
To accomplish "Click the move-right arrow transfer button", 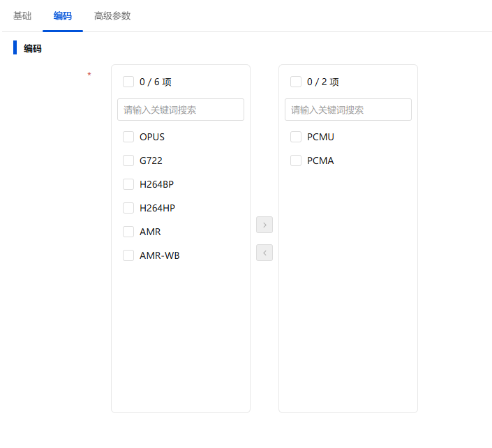I will coord(264,225).
